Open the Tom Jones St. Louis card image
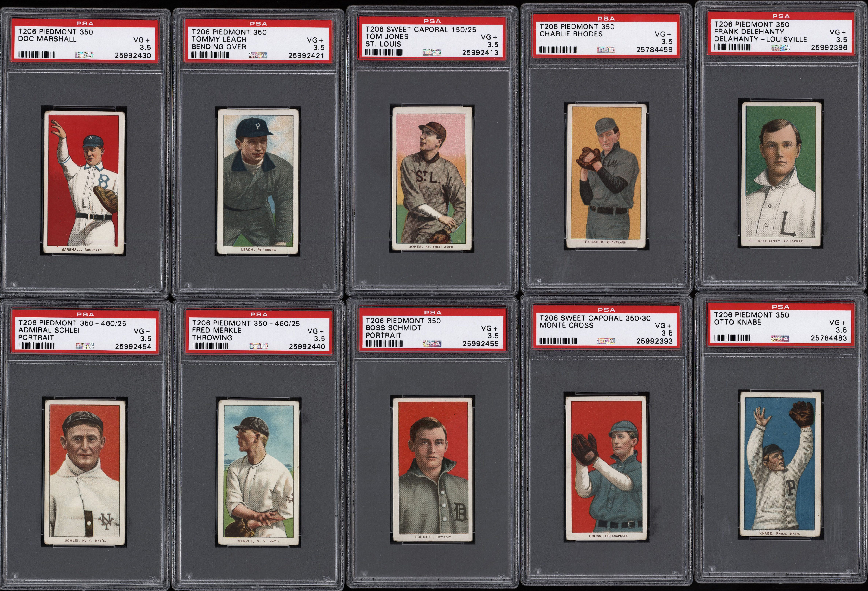 pyautogui.click(x=432, y=179)
